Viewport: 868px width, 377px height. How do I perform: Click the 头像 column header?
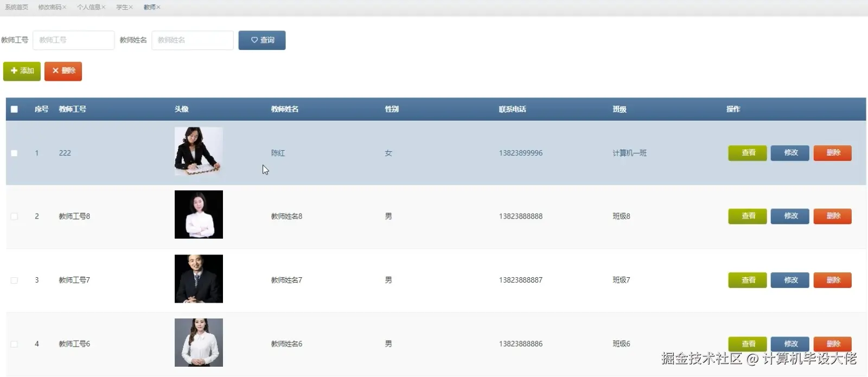coord(182,109)
